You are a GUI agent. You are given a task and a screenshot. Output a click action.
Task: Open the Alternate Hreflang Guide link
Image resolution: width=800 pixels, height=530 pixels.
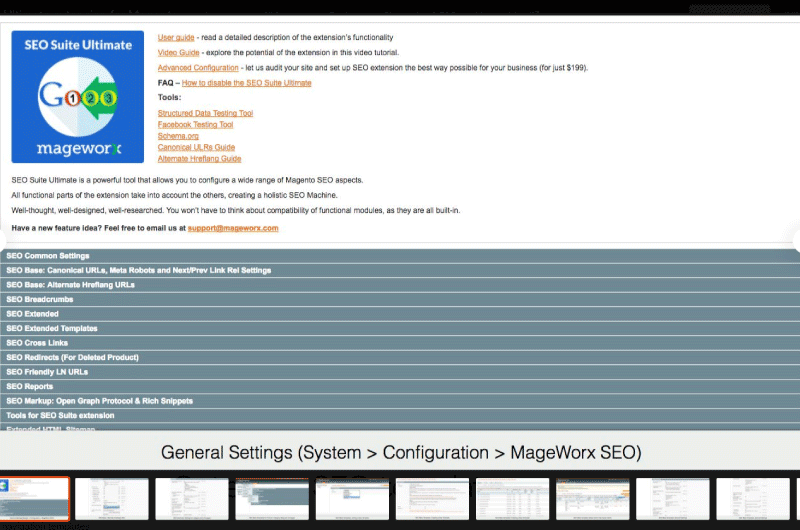pos(199,159)
